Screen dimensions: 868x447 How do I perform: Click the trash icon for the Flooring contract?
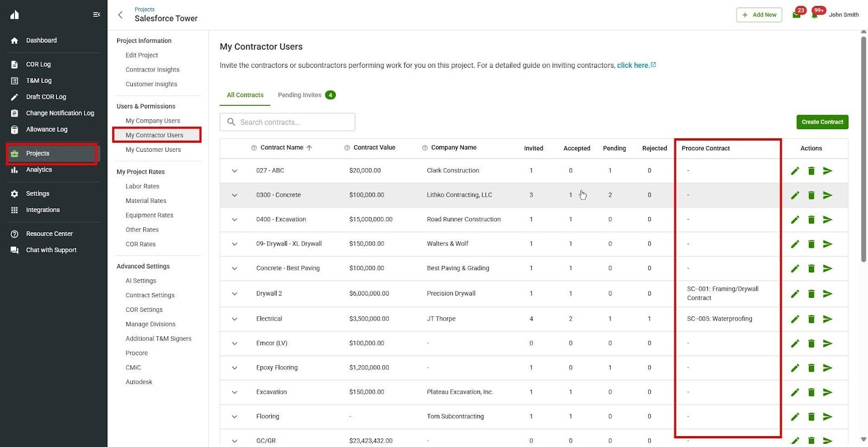click(811, 417)
